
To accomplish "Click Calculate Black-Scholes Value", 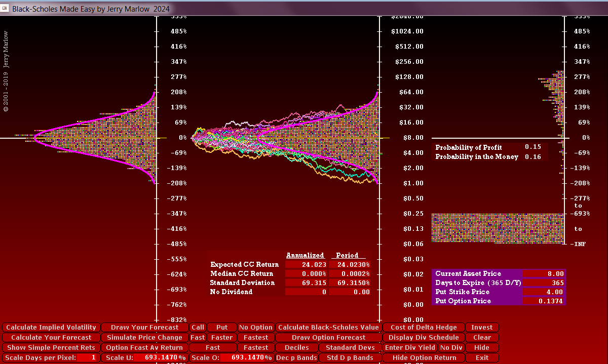I will pyautogui.click(x=328, y=328).
